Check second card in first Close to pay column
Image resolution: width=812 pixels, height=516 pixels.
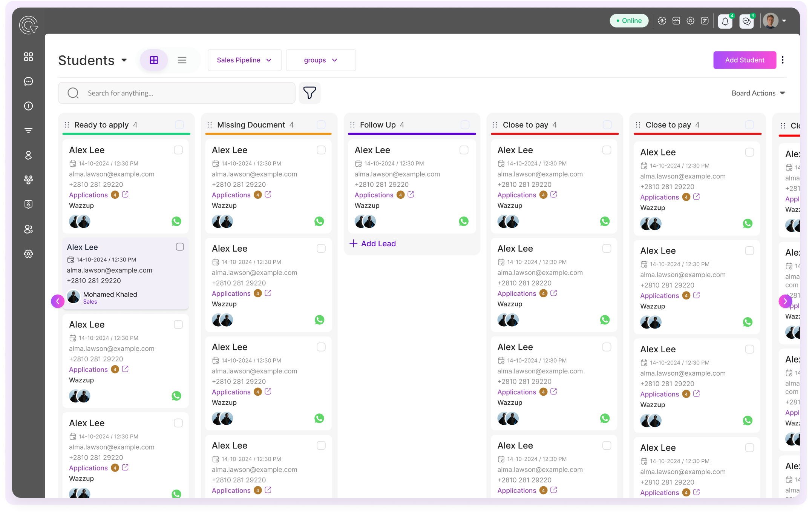coord(607,249)
